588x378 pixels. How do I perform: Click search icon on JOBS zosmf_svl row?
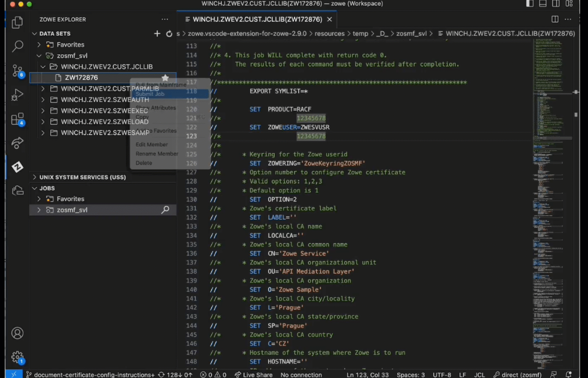pyautogui.click(x=165, y=210)
